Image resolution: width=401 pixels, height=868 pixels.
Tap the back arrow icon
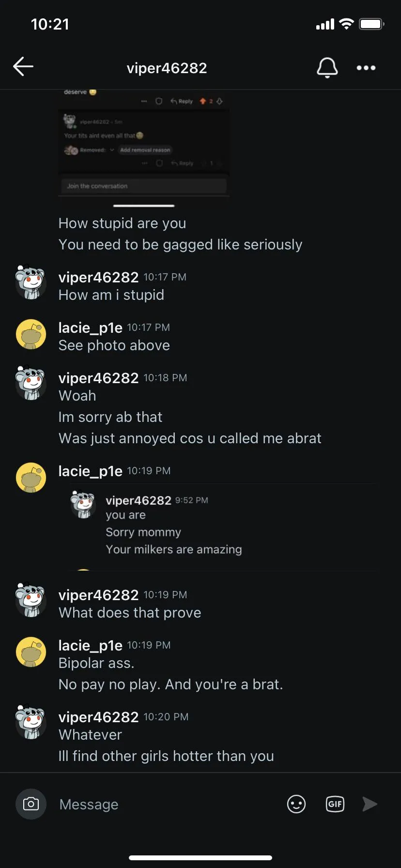tap(23, 67)
